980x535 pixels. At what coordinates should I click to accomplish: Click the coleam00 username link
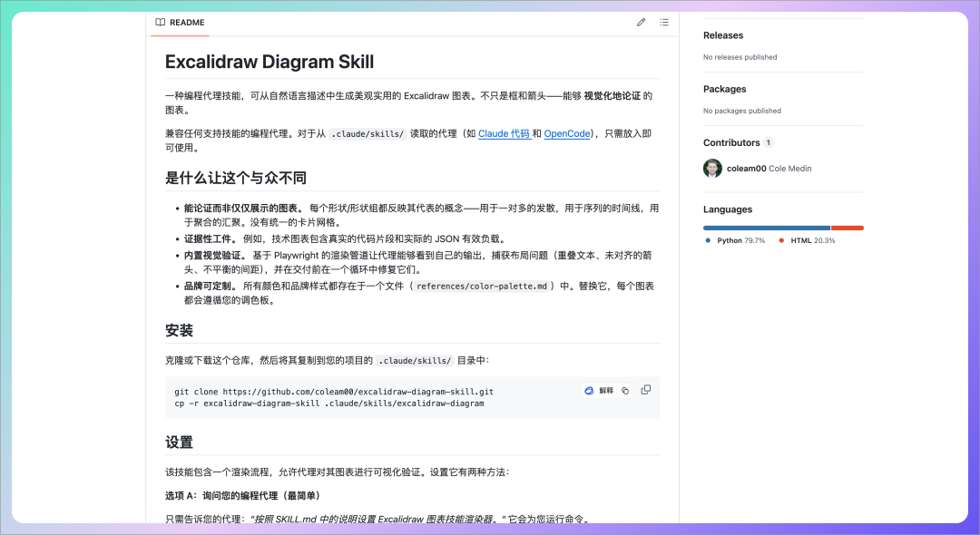(x=746, y=169)
